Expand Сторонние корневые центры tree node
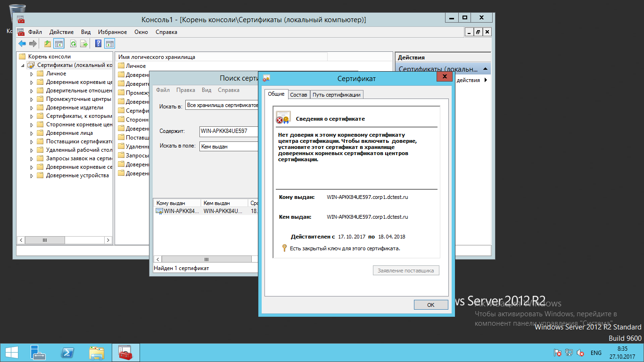The image size is (644, 362). (32, 125)
